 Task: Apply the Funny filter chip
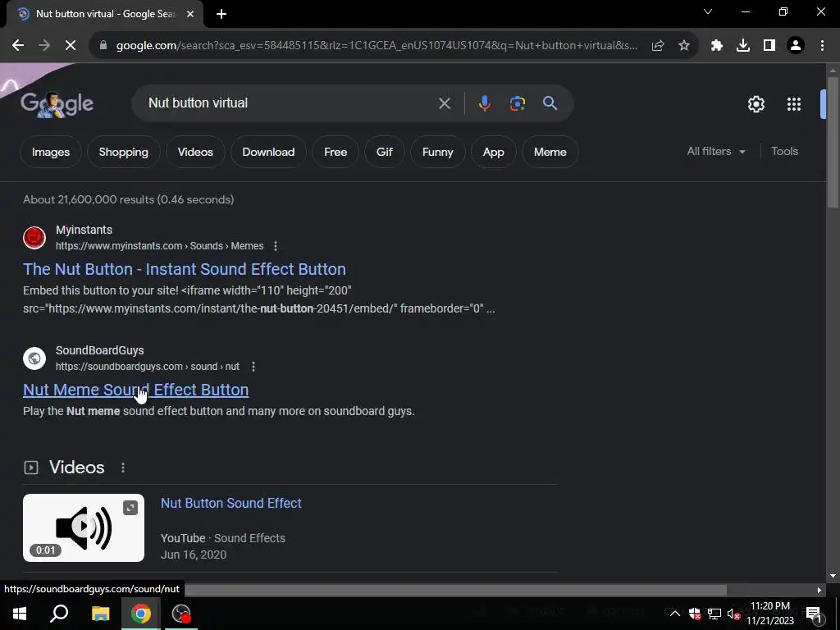438,152
